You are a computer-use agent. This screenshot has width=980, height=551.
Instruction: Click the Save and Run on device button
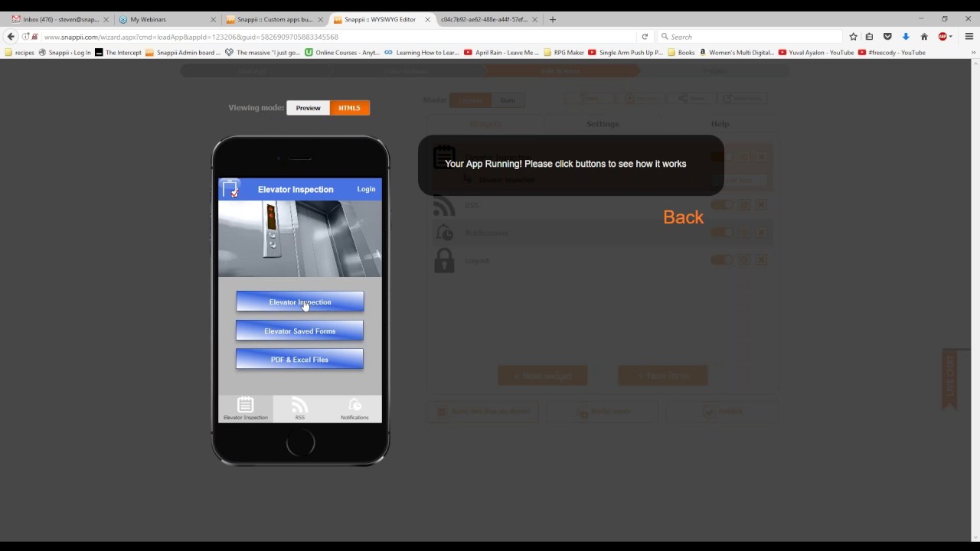coord(482,412)
